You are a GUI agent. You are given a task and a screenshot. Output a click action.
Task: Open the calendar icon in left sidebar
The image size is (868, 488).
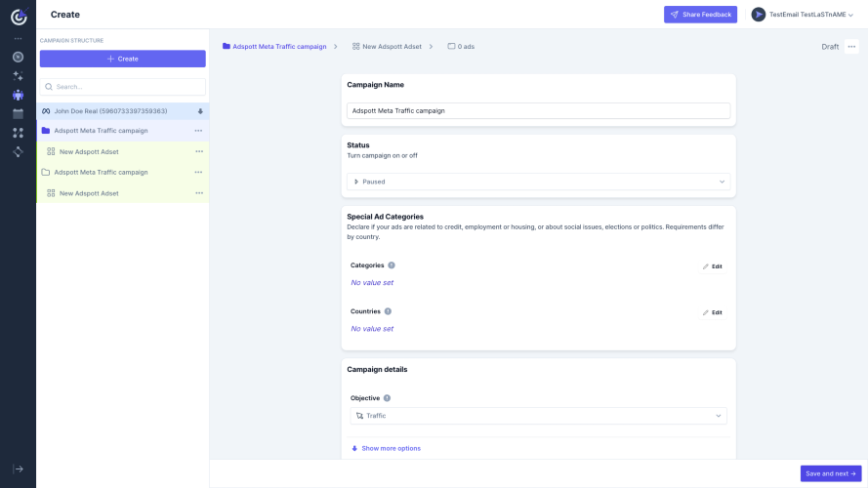click(18, 113)
